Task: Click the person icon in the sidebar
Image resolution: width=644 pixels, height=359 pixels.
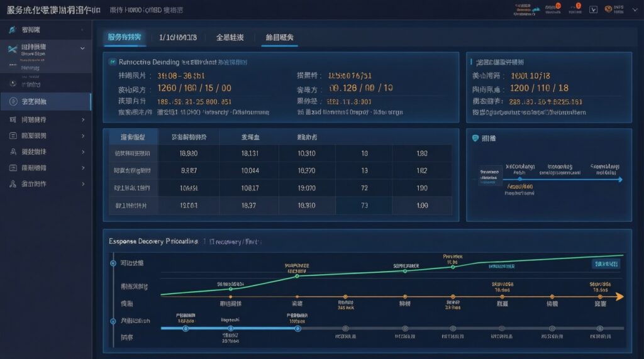Action: coord(13,152)
